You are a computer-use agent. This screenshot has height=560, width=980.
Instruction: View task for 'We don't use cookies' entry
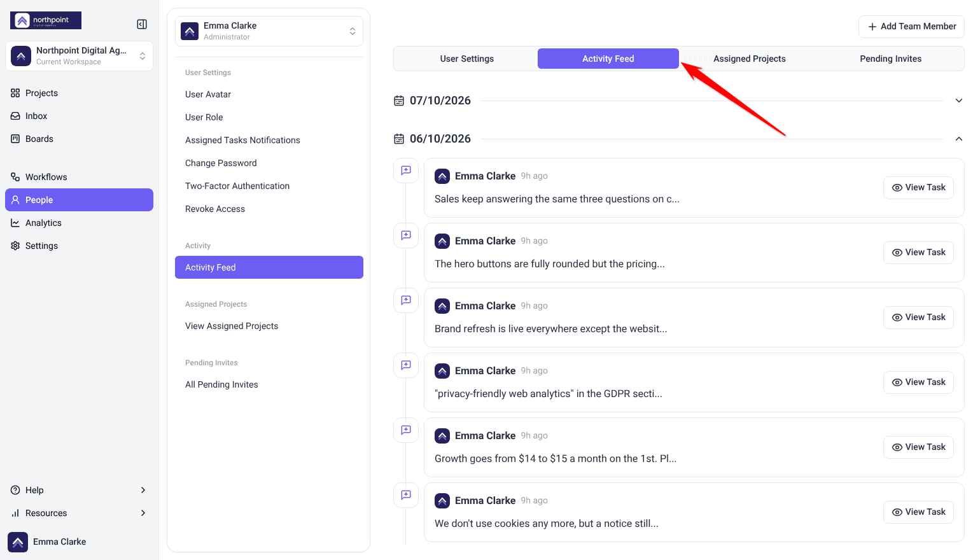tap(918, 512)
